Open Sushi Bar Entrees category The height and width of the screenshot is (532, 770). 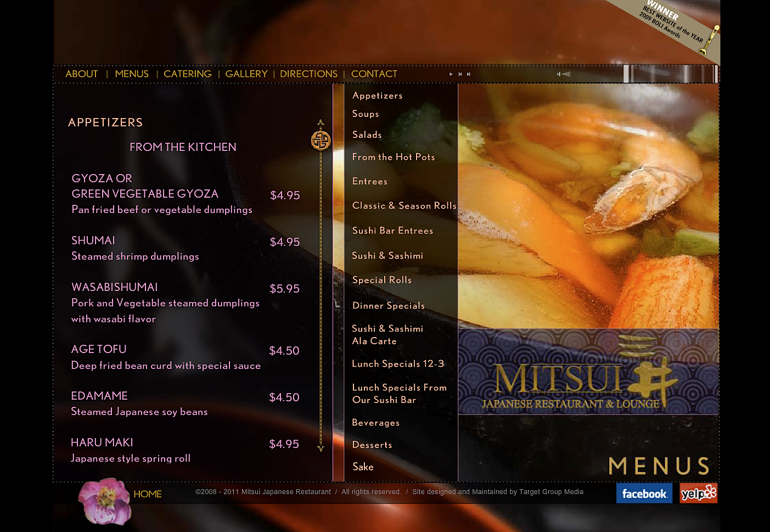coord(393,231)
